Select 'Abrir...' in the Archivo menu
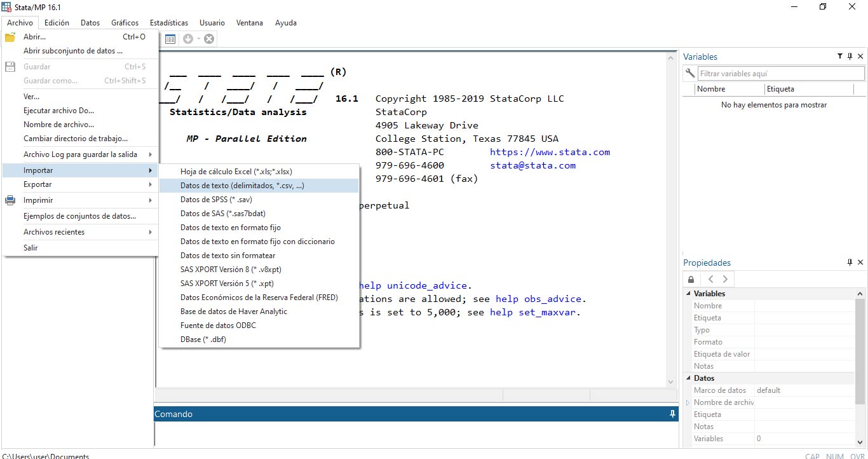Viewport: 868px width, 459px height. [80, 37]
